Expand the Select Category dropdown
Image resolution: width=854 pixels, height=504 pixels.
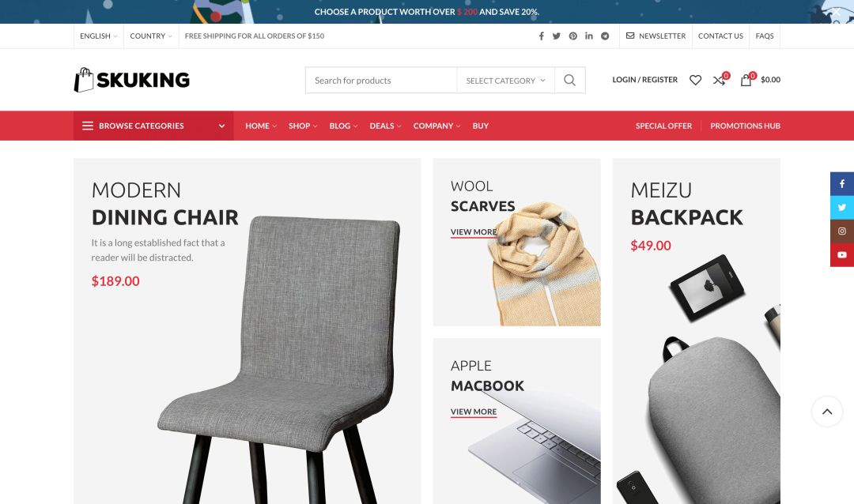(x=505, y=81)
